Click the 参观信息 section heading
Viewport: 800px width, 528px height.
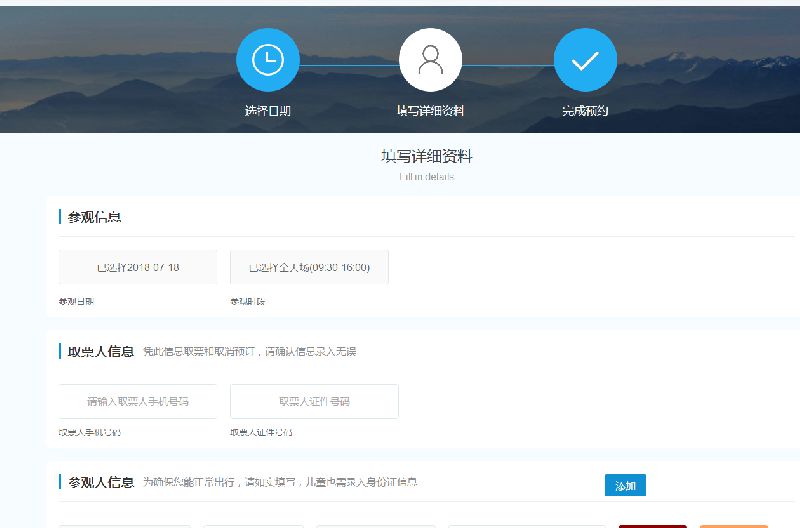95,217
